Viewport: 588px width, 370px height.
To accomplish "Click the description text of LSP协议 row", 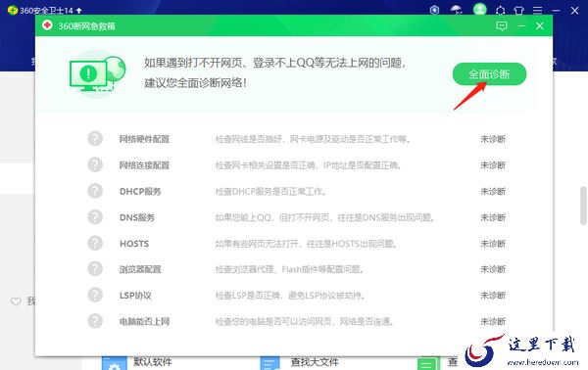I will (x=290, y=296).
